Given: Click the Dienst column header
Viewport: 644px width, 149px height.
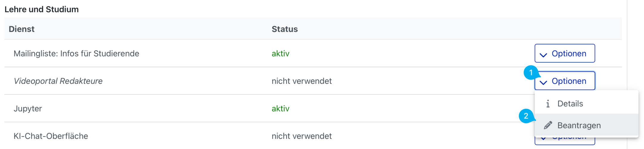Looking at the screenshot, I should click(x=21, y=29).
